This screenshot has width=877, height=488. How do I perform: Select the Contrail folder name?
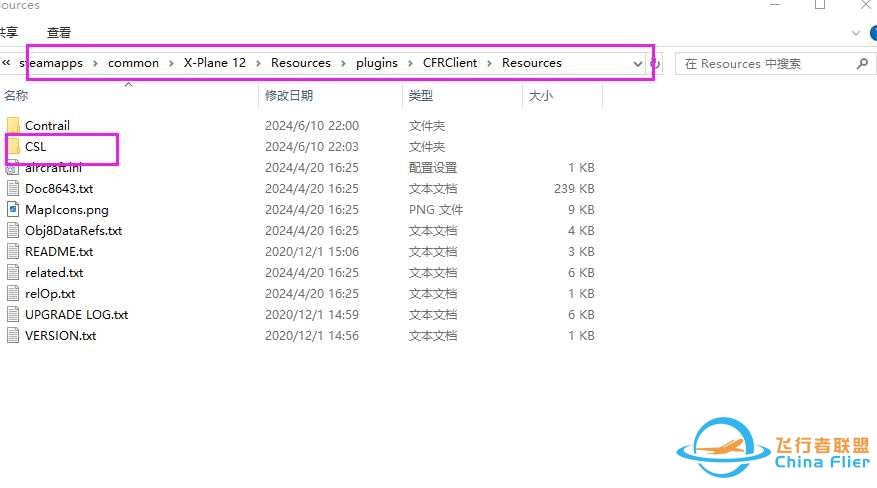(x=48, y=125)
